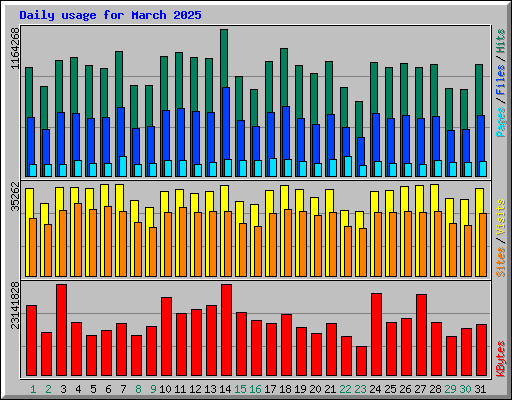Click day label 21 on x-axis
The width and height of the screenshot is (512, 400).
(x=330, y=389)
